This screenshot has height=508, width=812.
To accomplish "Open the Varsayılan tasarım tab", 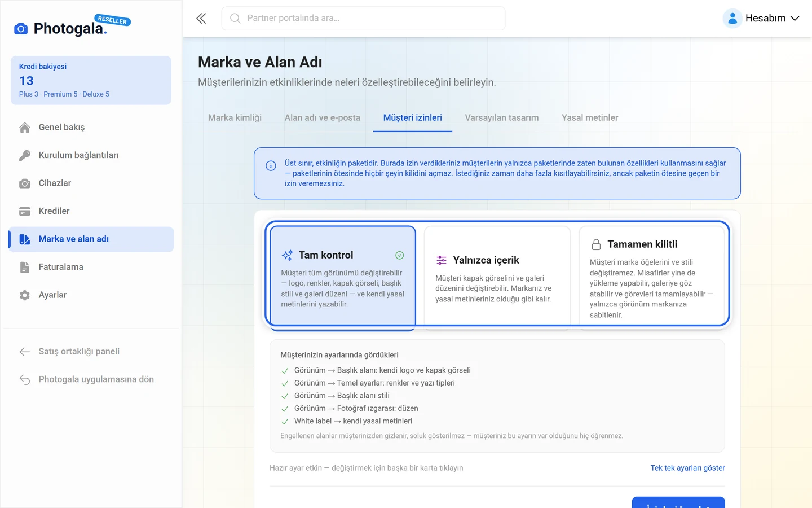I will pyautogui.click(x=501, y=117).
